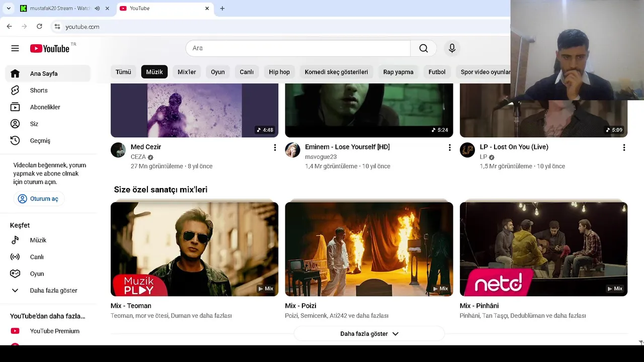Close the mustafaK20 Stream tab
Screen dimensions: 644x362
click(107, 9)
